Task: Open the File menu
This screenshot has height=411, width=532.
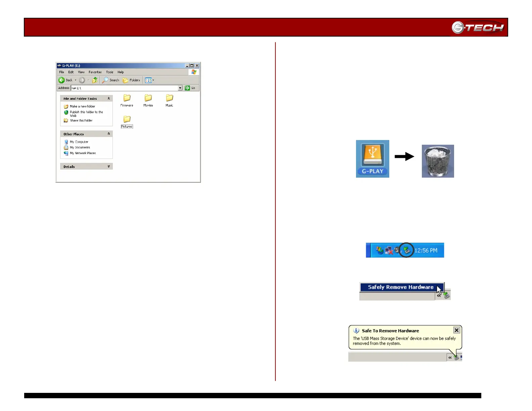Action: 61,72
